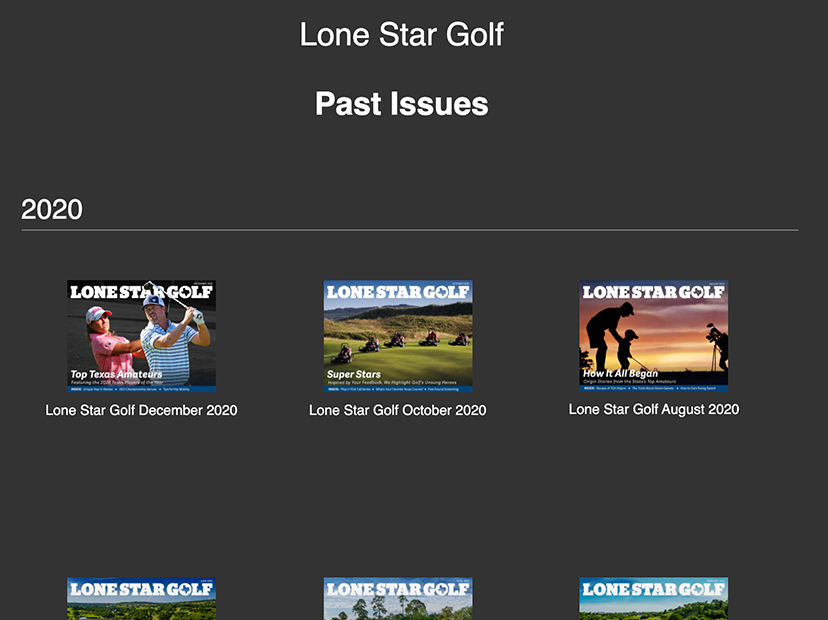Click the horizontal divider under 2020
Screen dimensions: 828x620
point(410,230)
